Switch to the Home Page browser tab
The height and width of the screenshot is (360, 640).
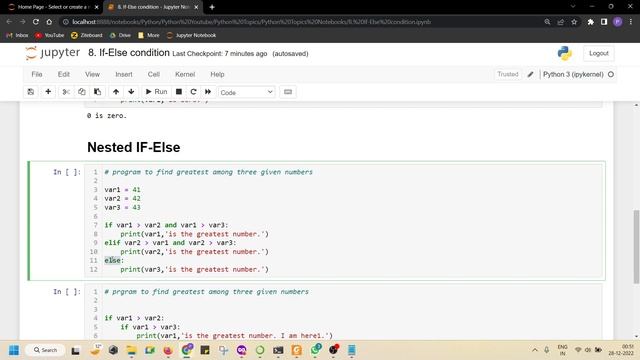point(52,7)
